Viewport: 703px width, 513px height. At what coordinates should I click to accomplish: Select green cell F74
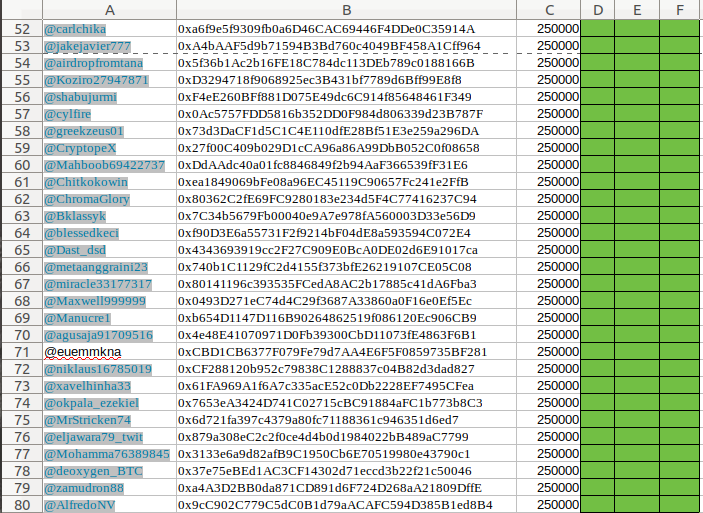(x=680, y=403)
